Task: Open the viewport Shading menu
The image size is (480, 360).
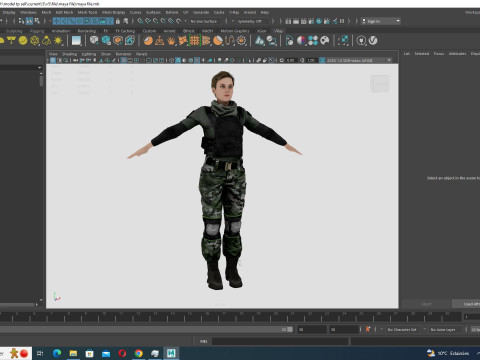Action: point(69,54)
